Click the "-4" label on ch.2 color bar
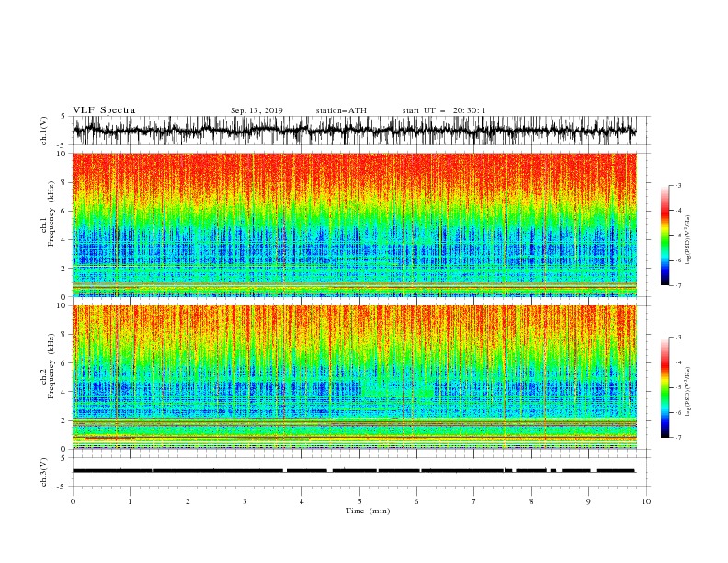The width and height of the screenshot is (728, 563). [x=678, y=362]
